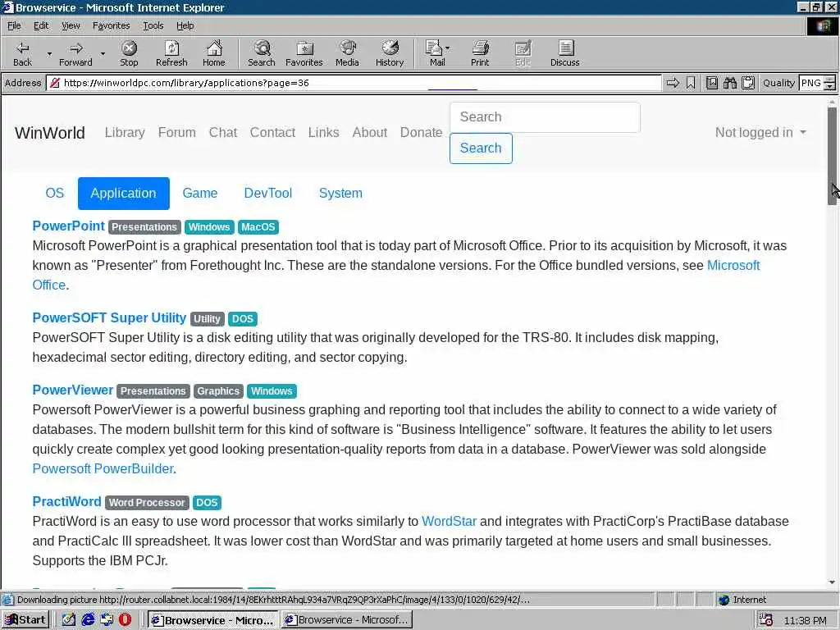Click the Start button on taskbar
Image resolution: width=840 pixels, height=630 pixels.
coord(25,620)
